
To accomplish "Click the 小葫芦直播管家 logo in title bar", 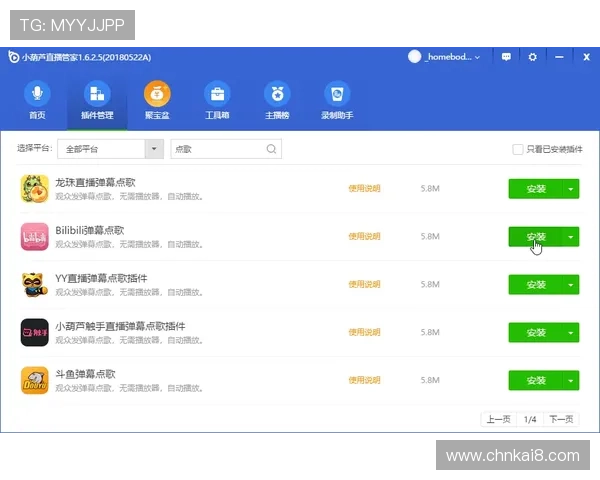I will click(13, 57).
